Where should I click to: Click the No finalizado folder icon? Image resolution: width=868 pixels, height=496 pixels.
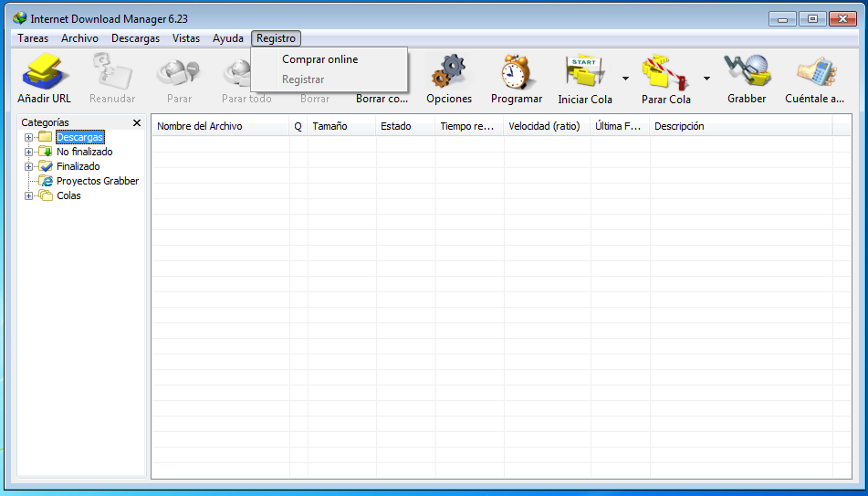point(46,152)
